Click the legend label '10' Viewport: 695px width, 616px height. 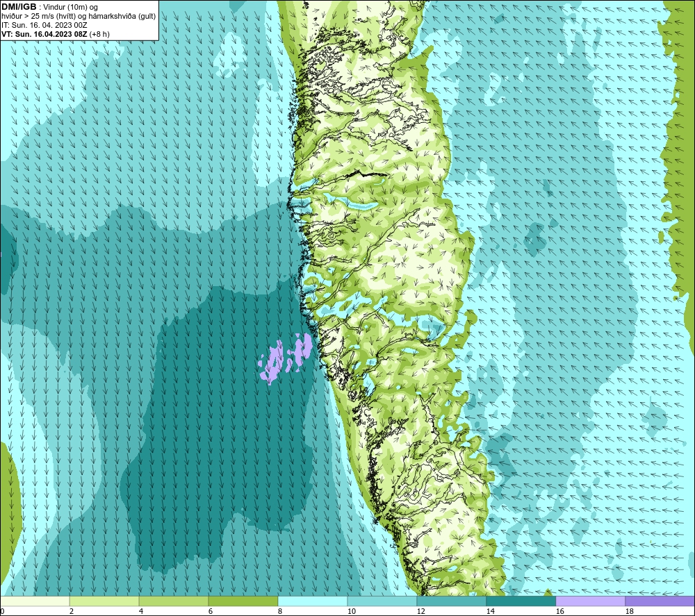[352, 611]
